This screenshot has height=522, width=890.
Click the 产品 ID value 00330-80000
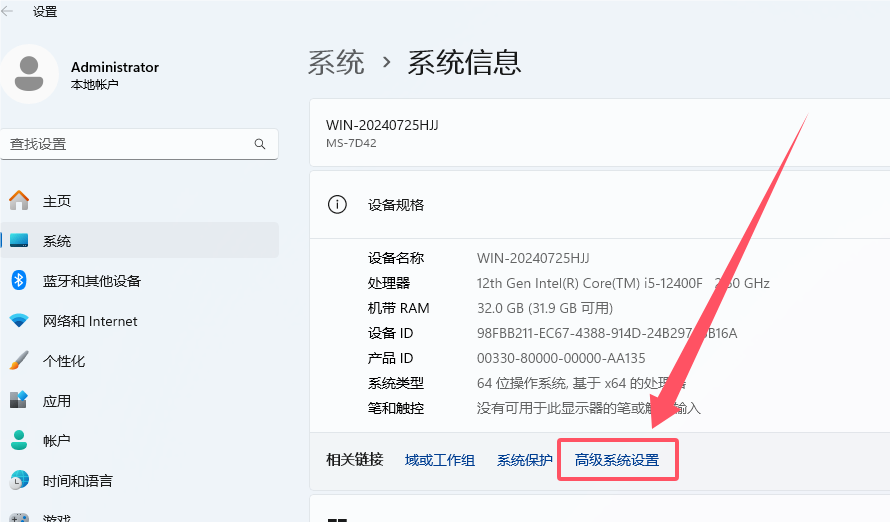(x=561, y=358)
